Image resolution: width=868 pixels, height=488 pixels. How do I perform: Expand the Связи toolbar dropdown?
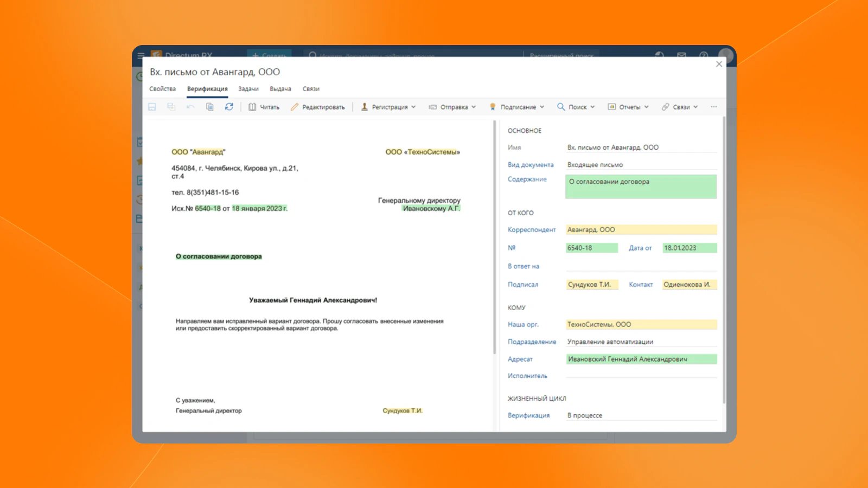[x=680, y=107]
